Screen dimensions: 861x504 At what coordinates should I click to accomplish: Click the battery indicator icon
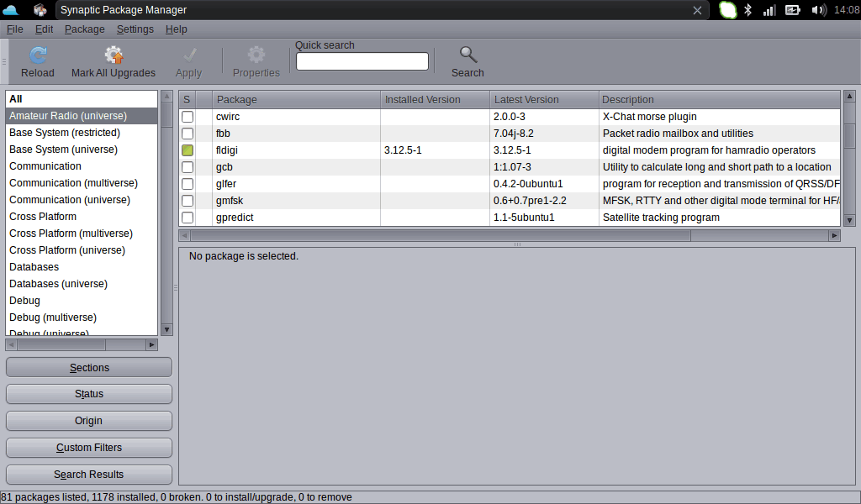[x=793, y=10]
